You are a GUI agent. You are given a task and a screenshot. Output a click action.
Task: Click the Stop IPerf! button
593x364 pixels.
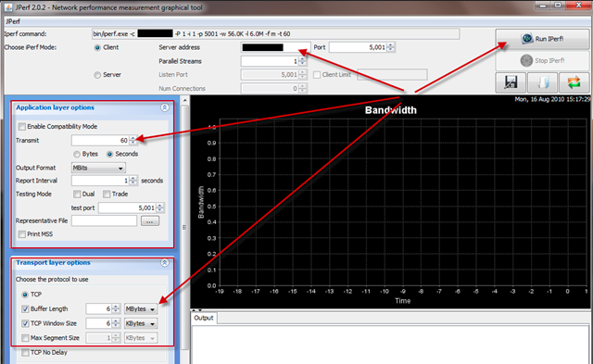542,60
